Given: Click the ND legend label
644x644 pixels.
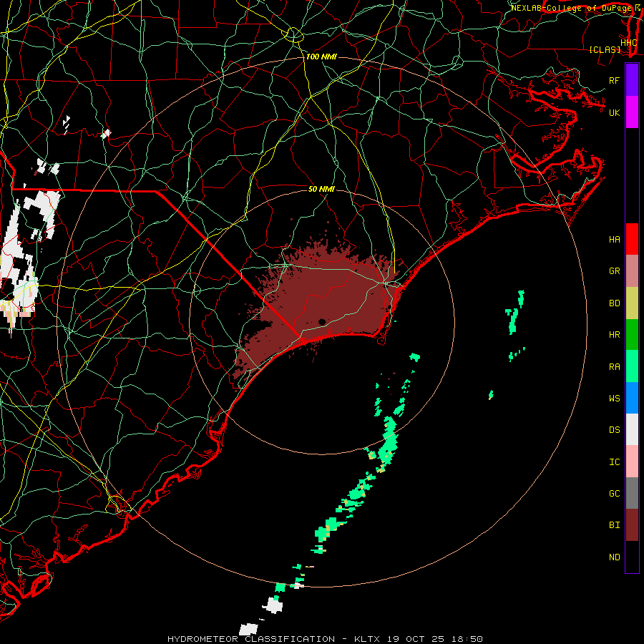Looking at the screenshot, I should [614, 557].
